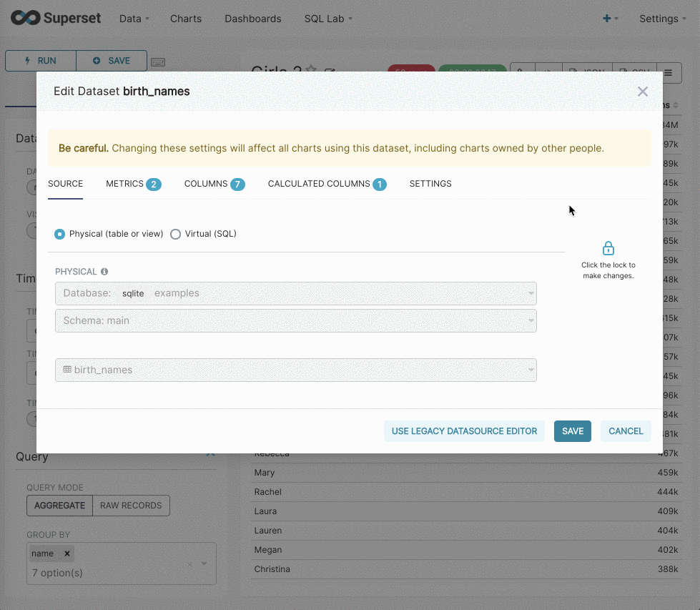Open the birth_names table dropdown

[295, 370]
